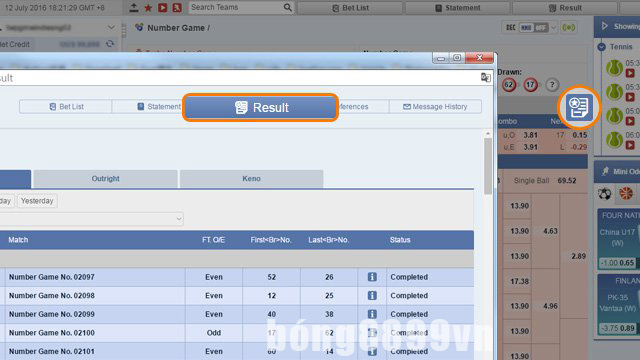Expand the Showing panel arrow

pos(604,26)
